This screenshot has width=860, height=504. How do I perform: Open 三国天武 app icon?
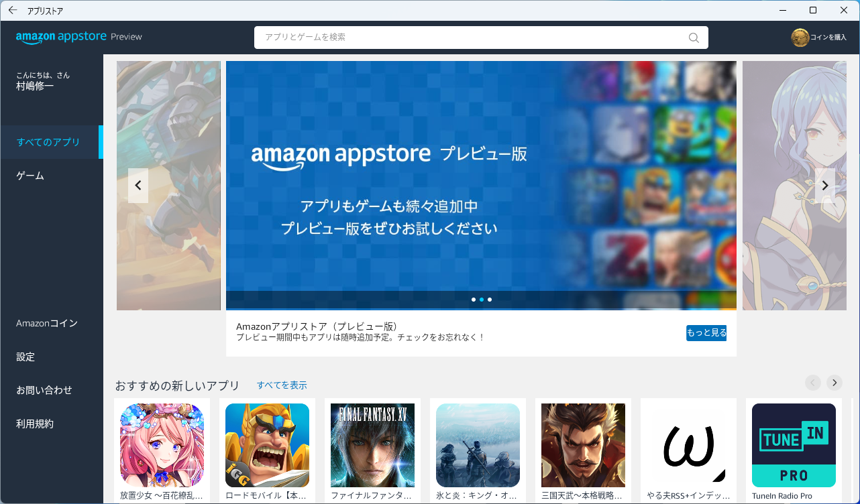(583, 445)
